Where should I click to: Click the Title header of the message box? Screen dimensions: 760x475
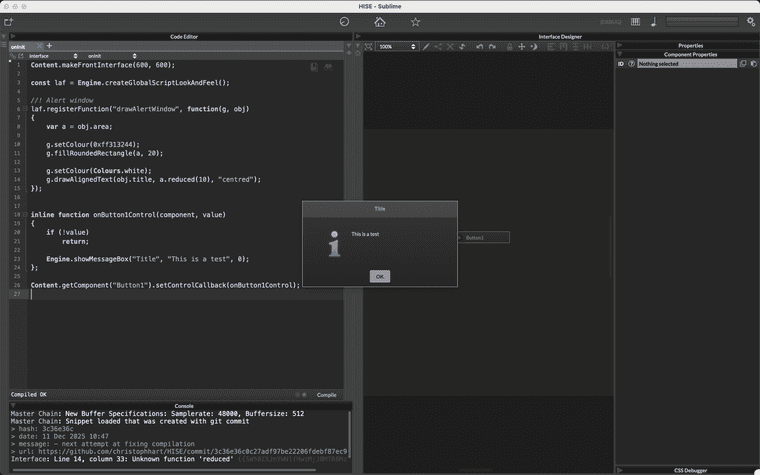[x=380, y=209]
